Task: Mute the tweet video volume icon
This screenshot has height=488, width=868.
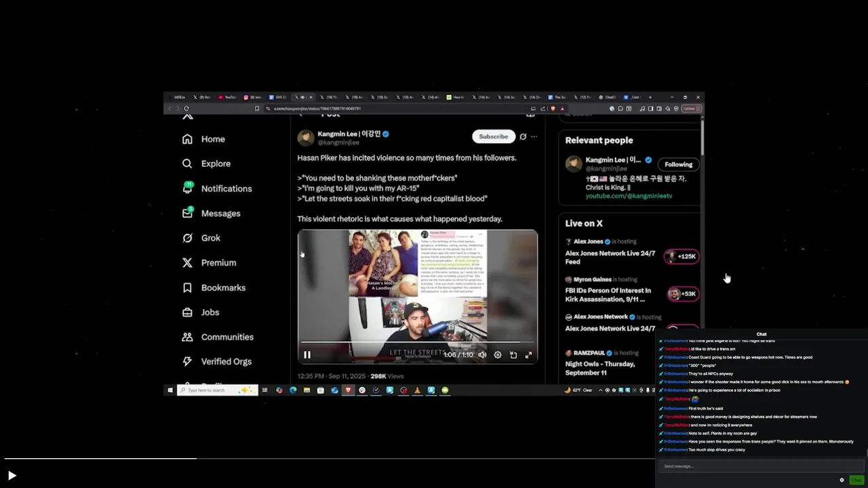Action: [x=482, y=354]
